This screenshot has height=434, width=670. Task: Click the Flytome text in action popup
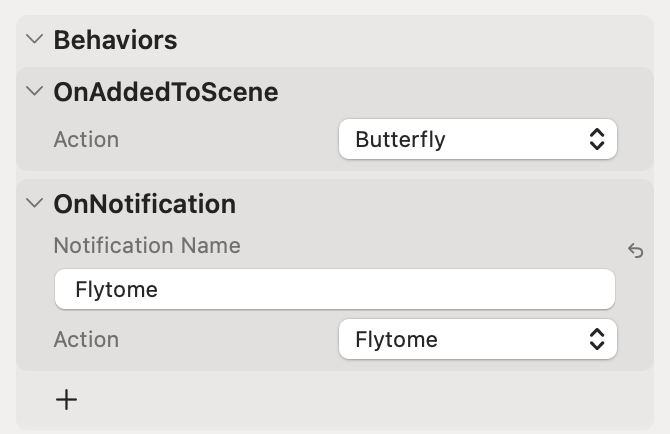(x=397, y=340)
